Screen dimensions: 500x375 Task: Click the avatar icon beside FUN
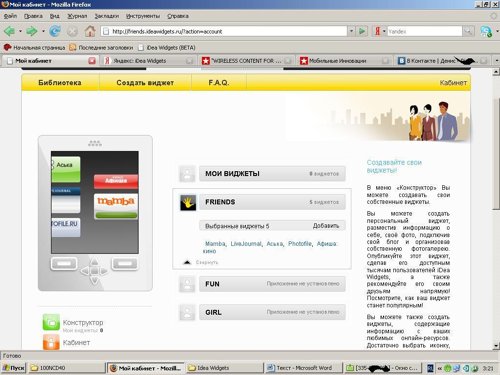click(x=187, y=284)
